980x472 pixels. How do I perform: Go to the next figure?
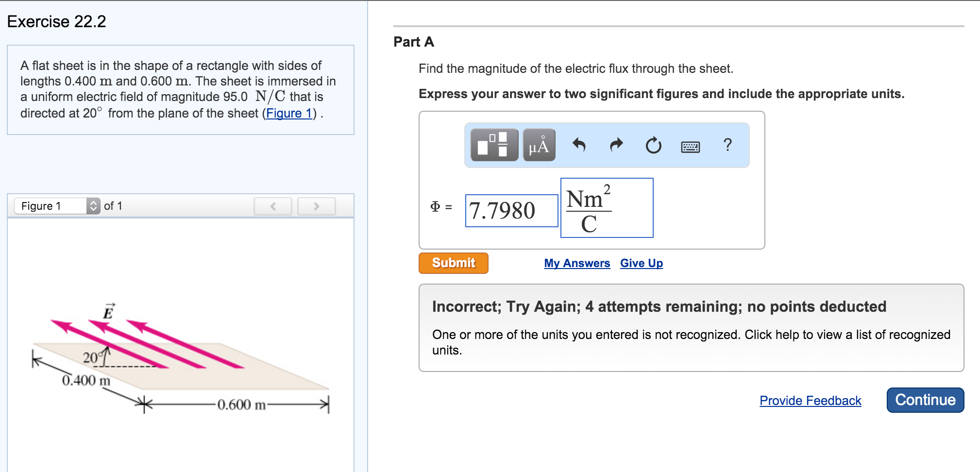pos(316,206)
